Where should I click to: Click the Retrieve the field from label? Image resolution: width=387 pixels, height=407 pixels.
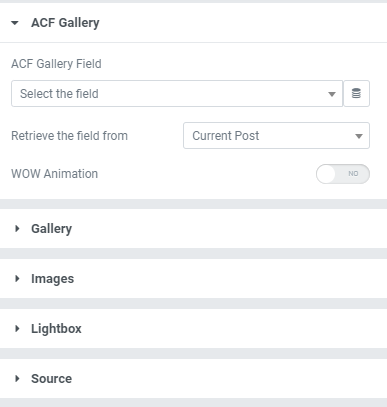pyautogui.click(x=69, y=136)
